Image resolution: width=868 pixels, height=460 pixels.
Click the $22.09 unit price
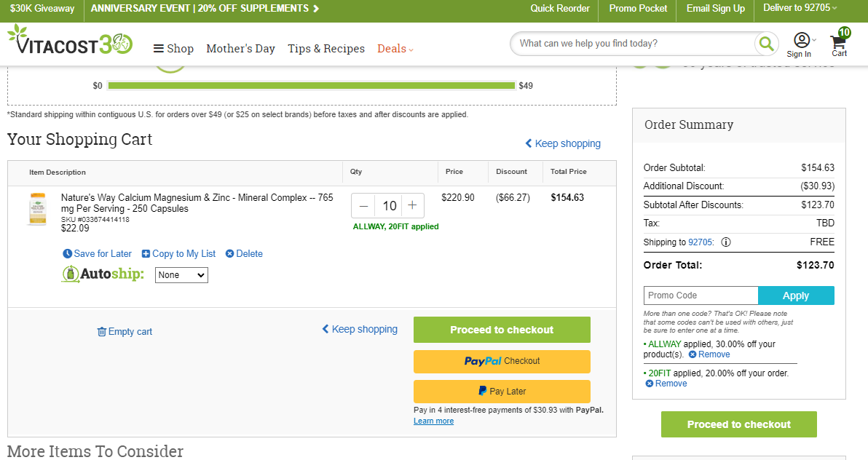[x=75, y=228]
